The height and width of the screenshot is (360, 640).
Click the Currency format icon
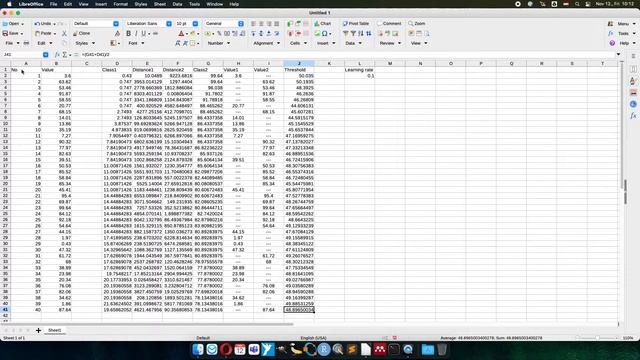pos(208,33)
